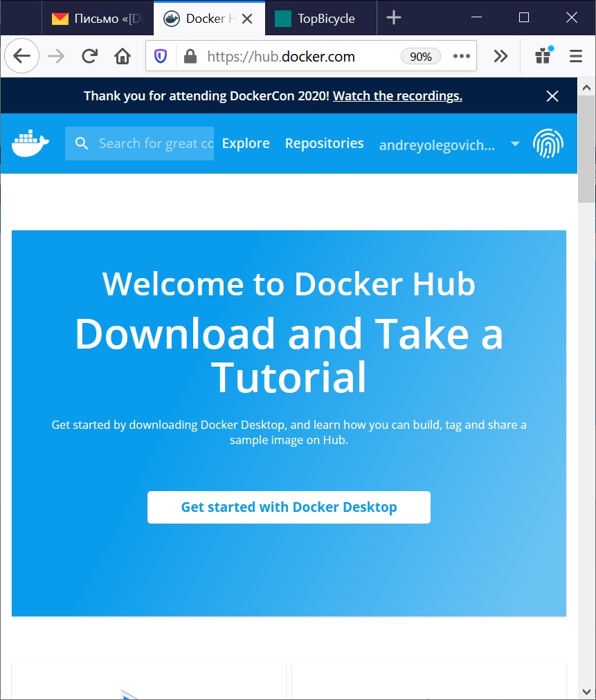The width and height of the screenshot is (596, 700).
Task: Click Get started with Docker Desktop
Action: coord(289,507)
